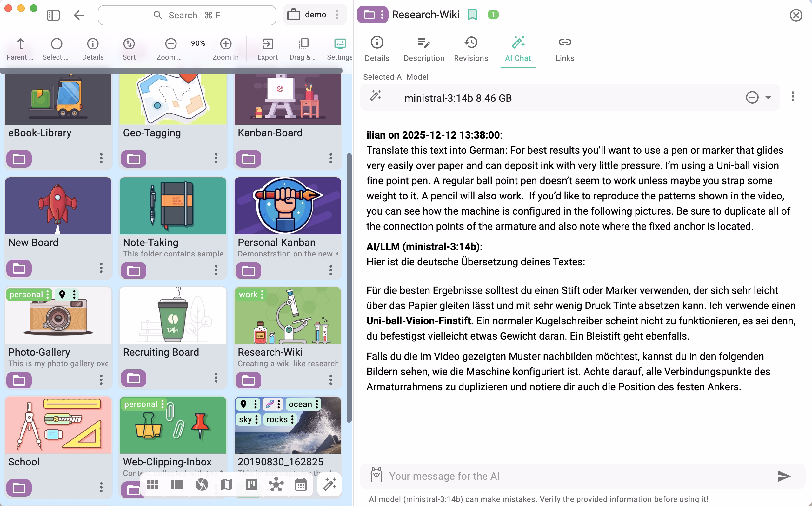Open the Links tab

564,49
